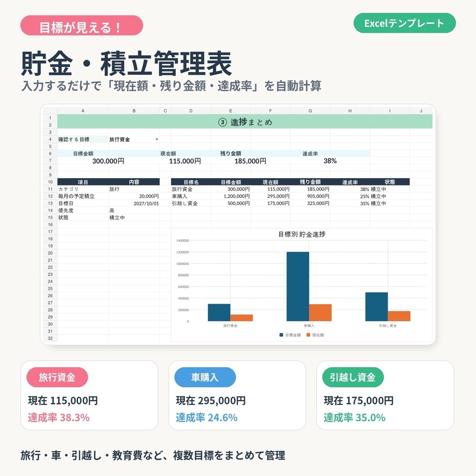Select column A header

coord(83,111)
